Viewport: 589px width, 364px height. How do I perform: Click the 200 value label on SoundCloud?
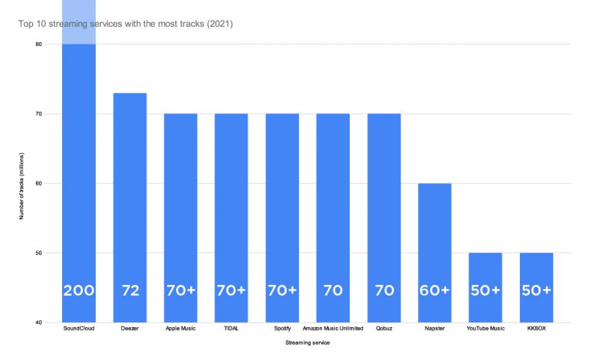tap(78, 290)
